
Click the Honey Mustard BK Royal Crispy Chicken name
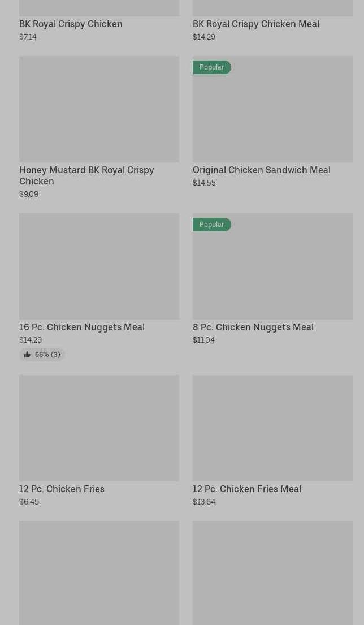[x=86, y=175]
